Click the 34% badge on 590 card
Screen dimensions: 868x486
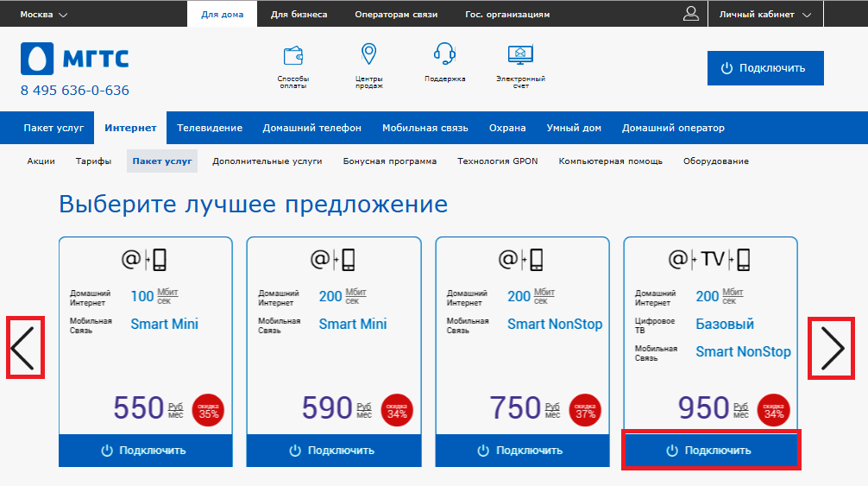tap(397, 410)
